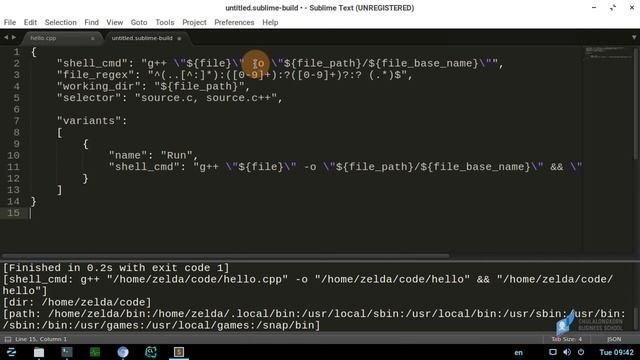640x360 pixels.
Task: Open the Project menu
Action: (x=194, y=22)
